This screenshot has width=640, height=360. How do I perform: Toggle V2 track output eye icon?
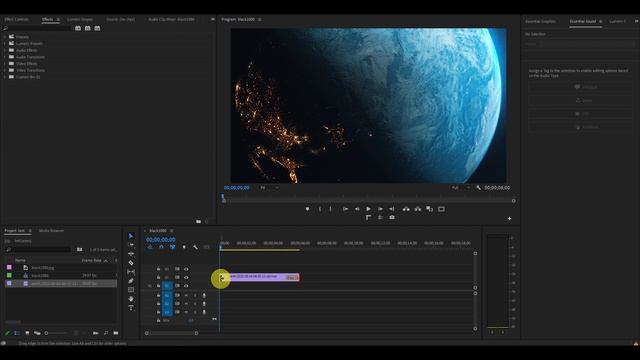186,278
